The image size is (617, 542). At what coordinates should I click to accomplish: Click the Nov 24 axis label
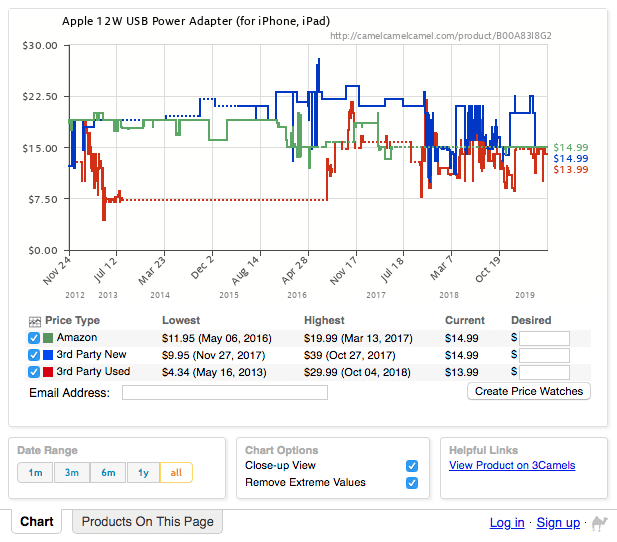click(57, 270)
